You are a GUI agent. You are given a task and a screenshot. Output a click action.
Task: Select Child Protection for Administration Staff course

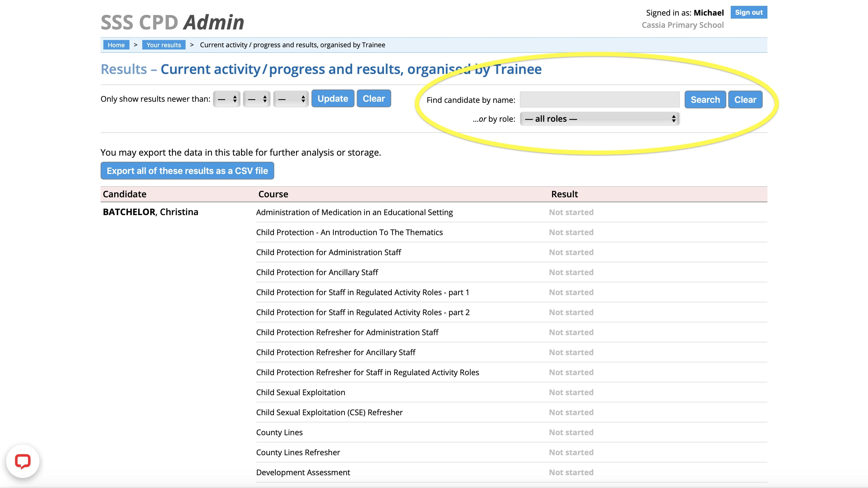(328, 252)
